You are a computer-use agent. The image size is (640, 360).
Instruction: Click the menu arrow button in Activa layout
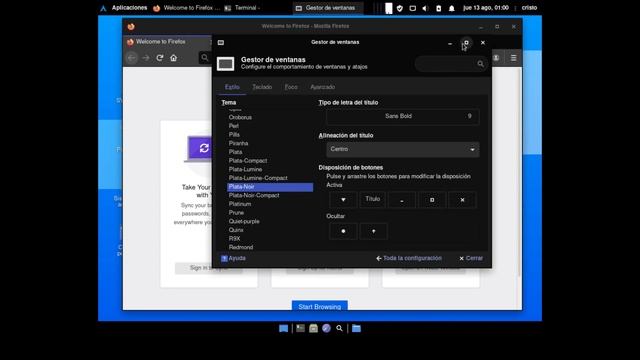[x=343, y=200]
